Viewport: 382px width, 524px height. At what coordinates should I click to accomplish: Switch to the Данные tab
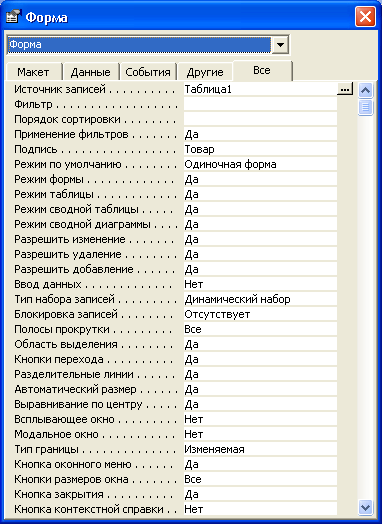pos(91,72)
